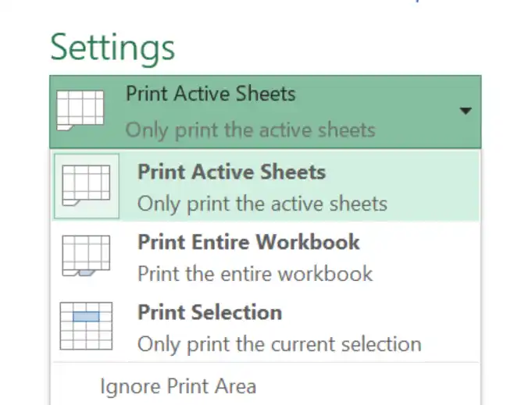Expand the print scope dropdown arrow
The image size is (532, 405).
(x=466, y=111)
